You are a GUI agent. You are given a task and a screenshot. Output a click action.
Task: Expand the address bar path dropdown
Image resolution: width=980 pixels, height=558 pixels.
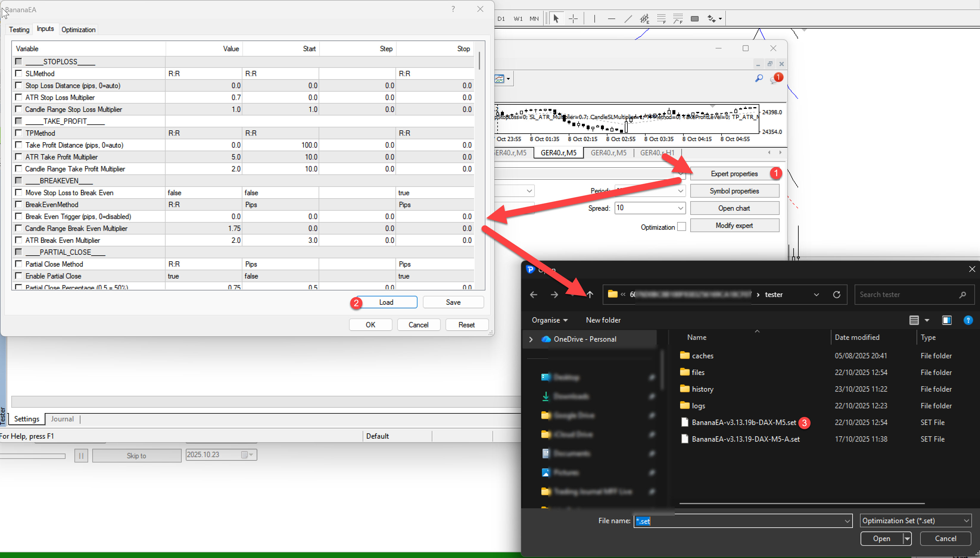817,294
